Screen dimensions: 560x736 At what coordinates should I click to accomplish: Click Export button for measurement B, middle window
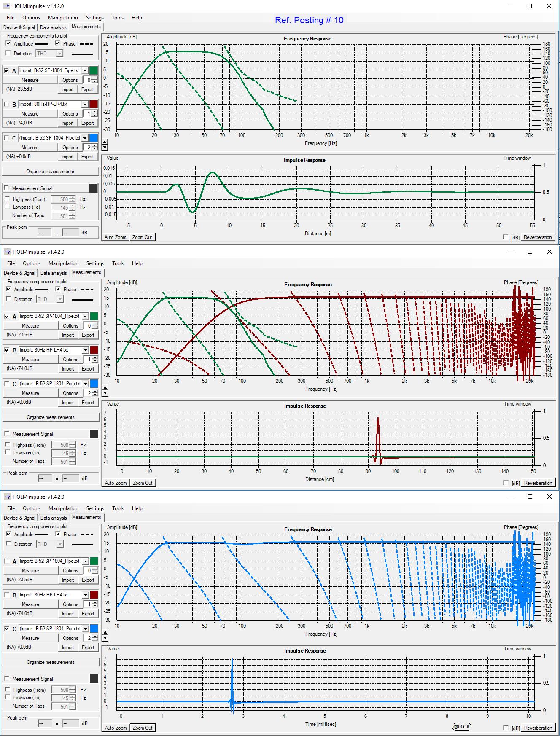[88, 369]
